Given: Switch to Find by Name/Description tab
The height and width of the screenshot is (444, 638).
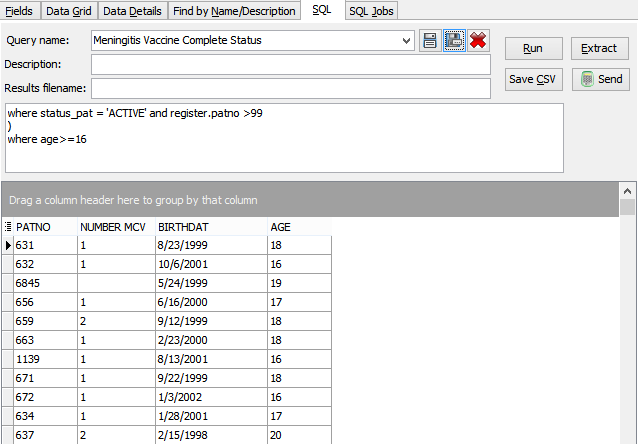Looking at the screenshot, I should coord(234,11).
